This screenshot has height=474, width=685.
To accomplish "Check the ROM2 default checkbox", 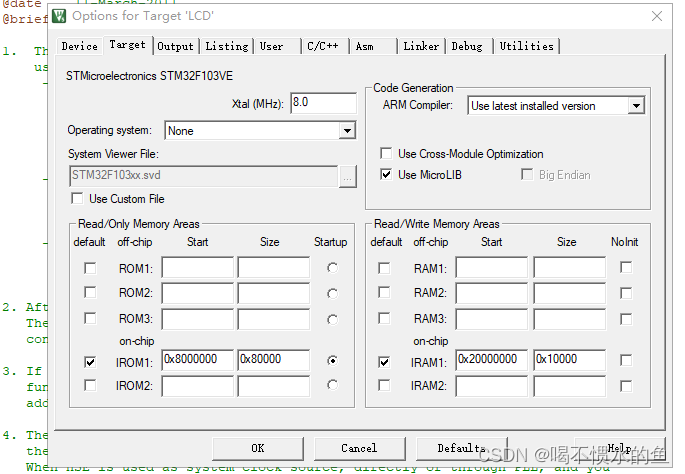I will 90,292.
